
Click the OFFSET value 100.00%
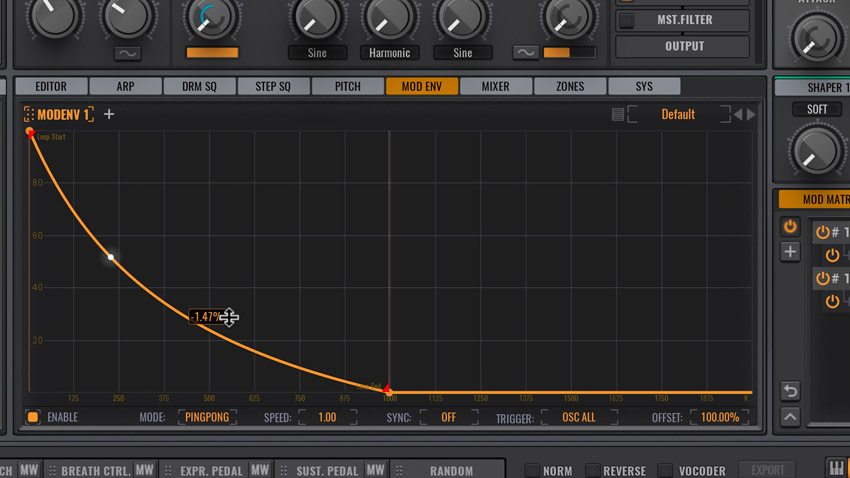(x=720, y=417)
